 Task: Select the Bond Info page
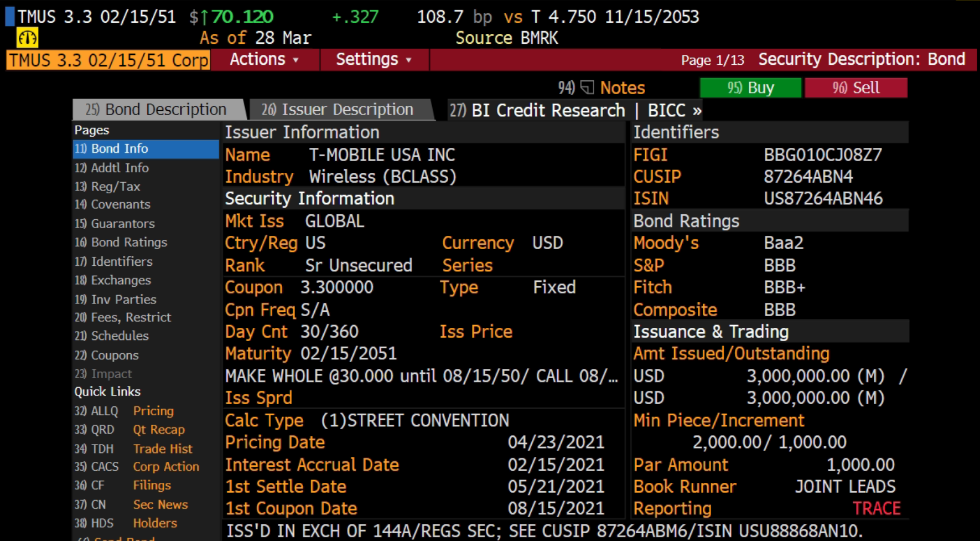(x=146, y=148)
